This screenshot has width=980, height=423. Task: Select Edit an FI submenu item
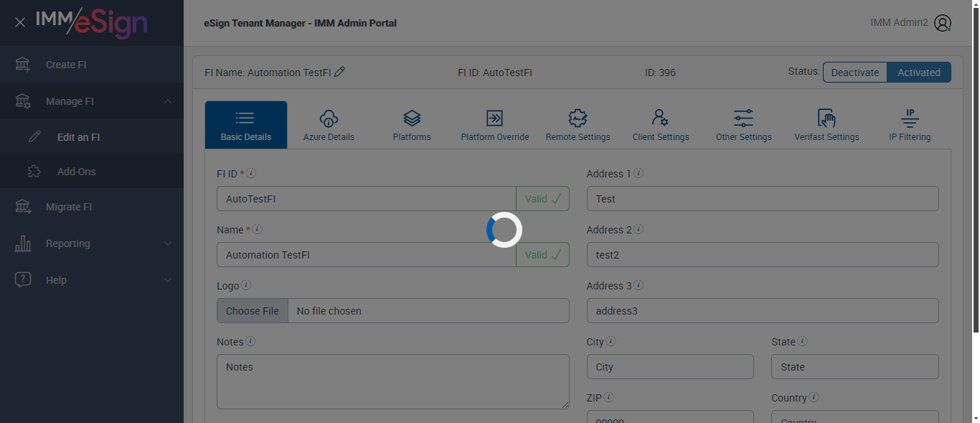point(92,137)
